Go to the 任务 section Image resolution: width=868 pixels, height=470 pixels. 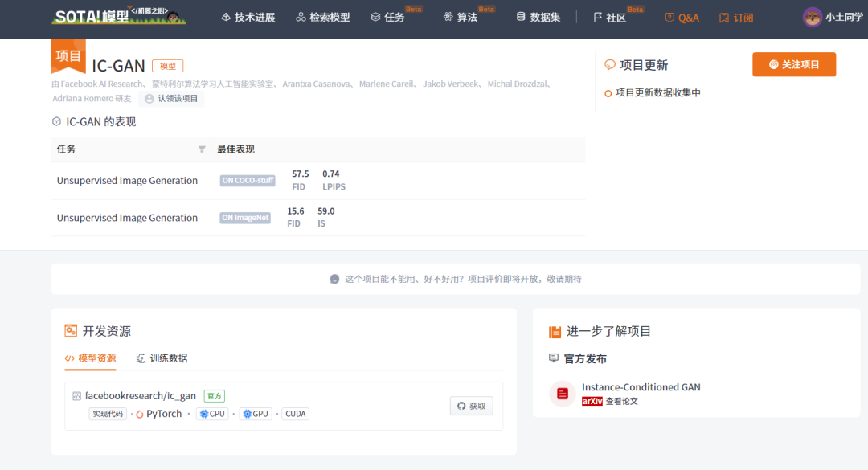pyautogui.click(x=387, y=18)
